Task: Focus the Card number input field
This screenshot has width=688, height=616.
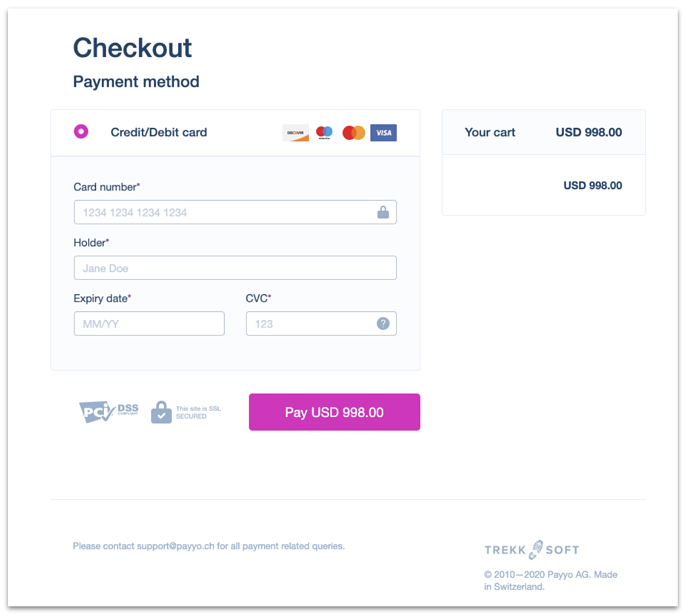Action: coord(235,212)
